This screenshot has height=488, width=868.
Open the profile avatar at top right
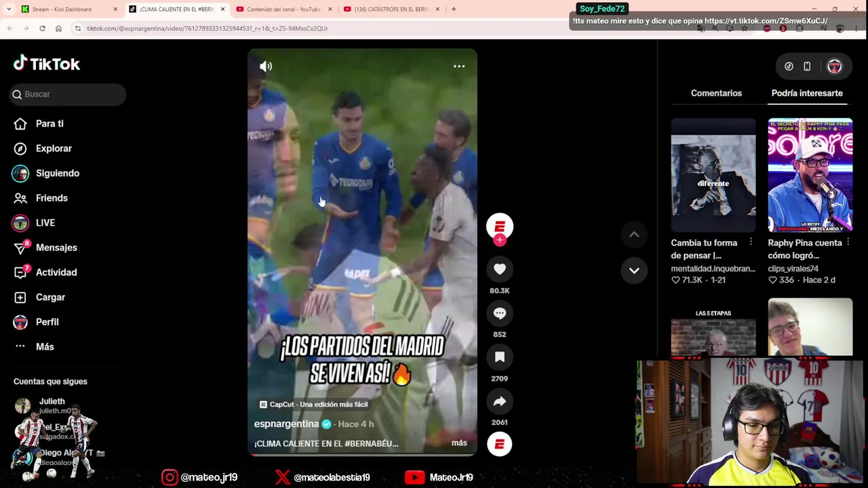(x=834, y=66)
